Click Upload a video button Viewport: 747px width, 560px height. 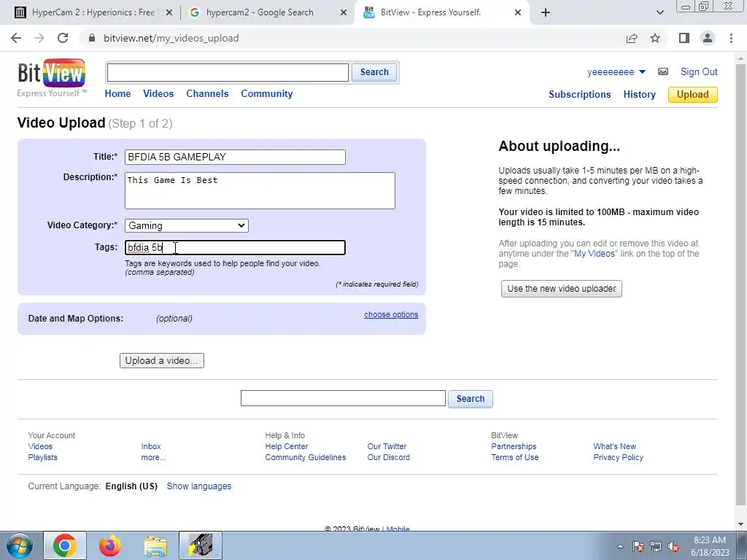tap(161, 360)
